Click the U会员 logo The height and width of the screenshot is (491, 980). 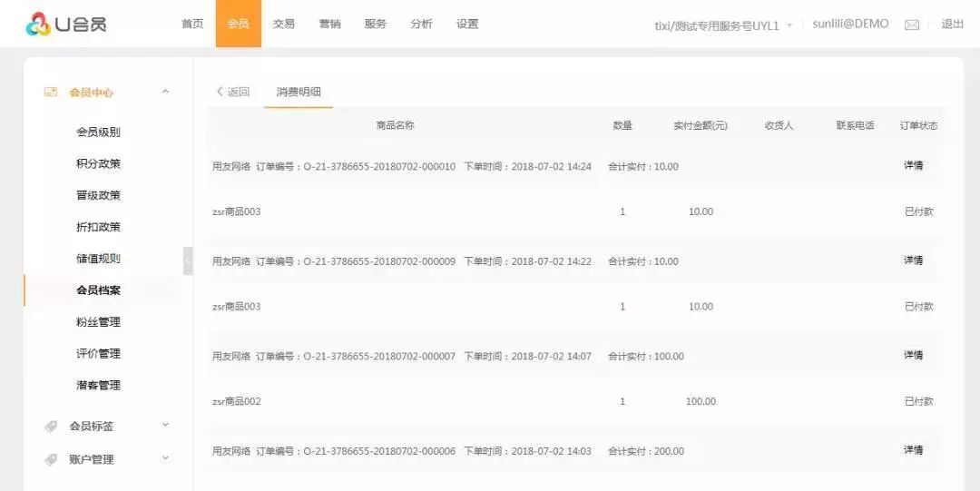click(x=66, y=24)
